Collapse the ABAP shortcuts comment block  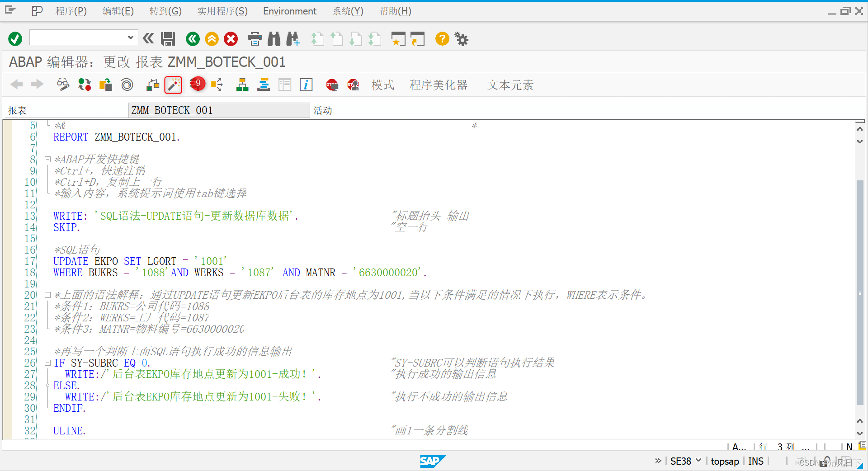48,159
